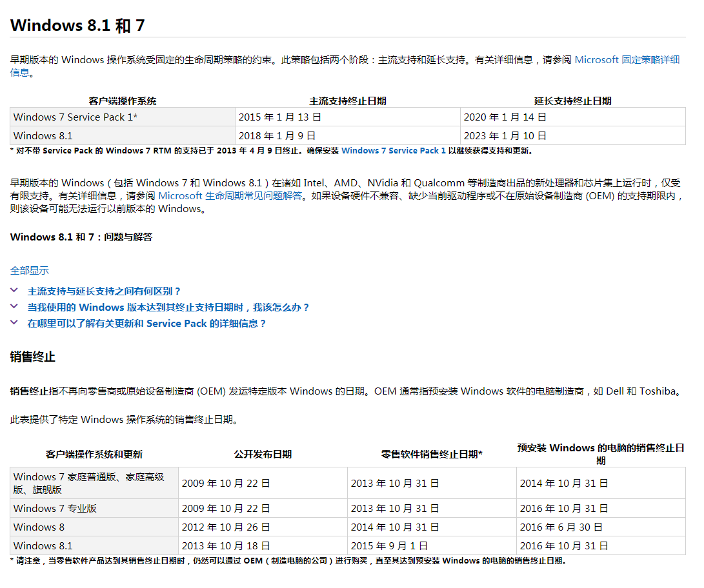
Task: Click the Windows 7 专业版 row cell
Action: tap(55, 508)
